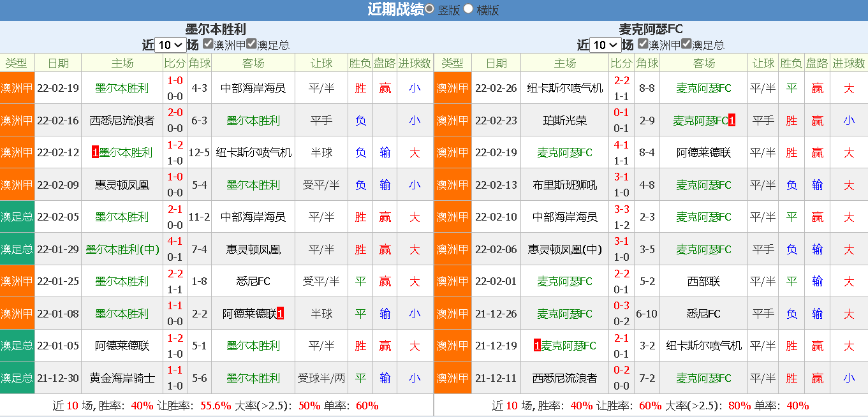Click 澳足总 type cell for 22-02-05
The width and height of the screenshot is (868, 417).
[17, 217]
